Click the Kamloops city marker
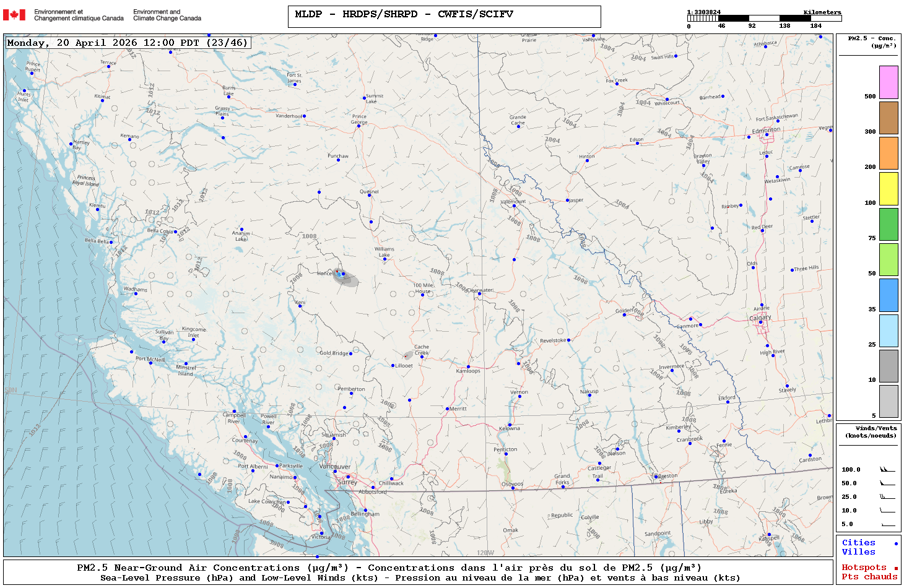This screenshot has width=904, height=588. coord(468,367)
